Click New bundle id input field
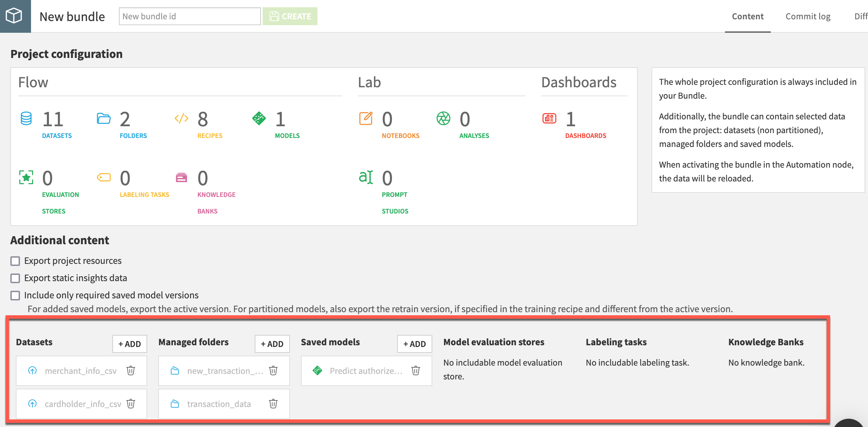Viewport: 868px width, 427px height. [x=189, y=16]
